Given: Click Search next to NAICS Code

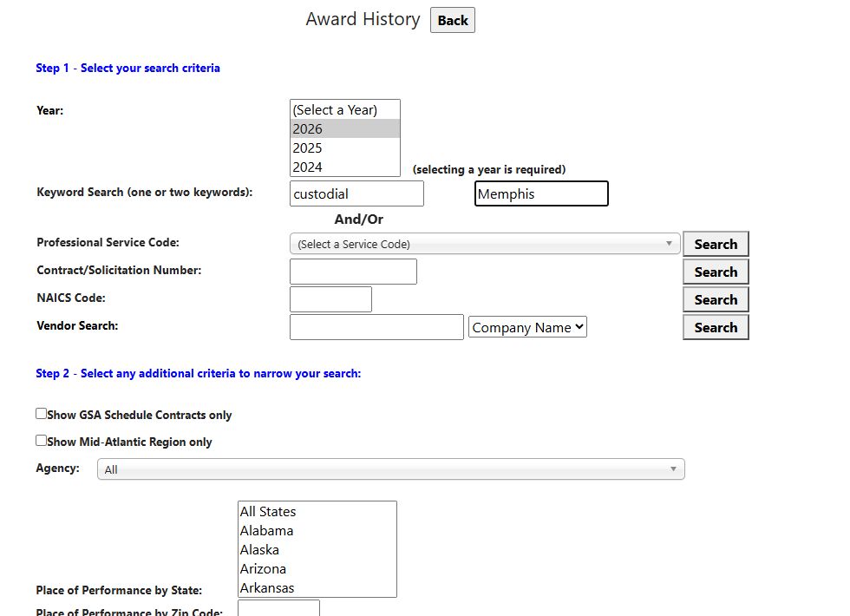Looking at the screenshot, I should coord(716,299).
